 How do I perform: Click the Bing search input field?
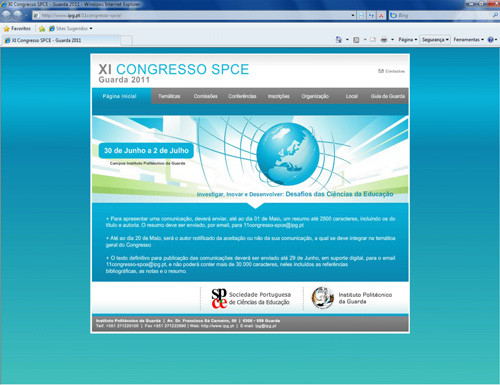[x=443, y=15]
